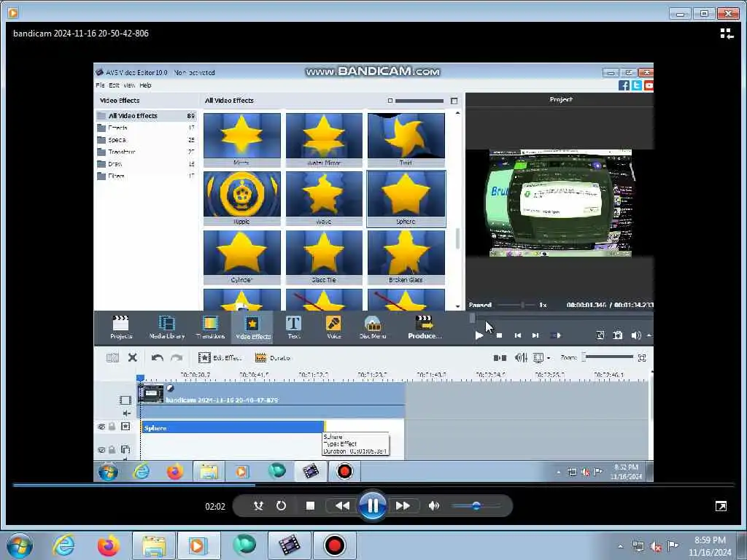Toggle visibility of the effects track
747x560 pixels.
(x=101, y=427)
